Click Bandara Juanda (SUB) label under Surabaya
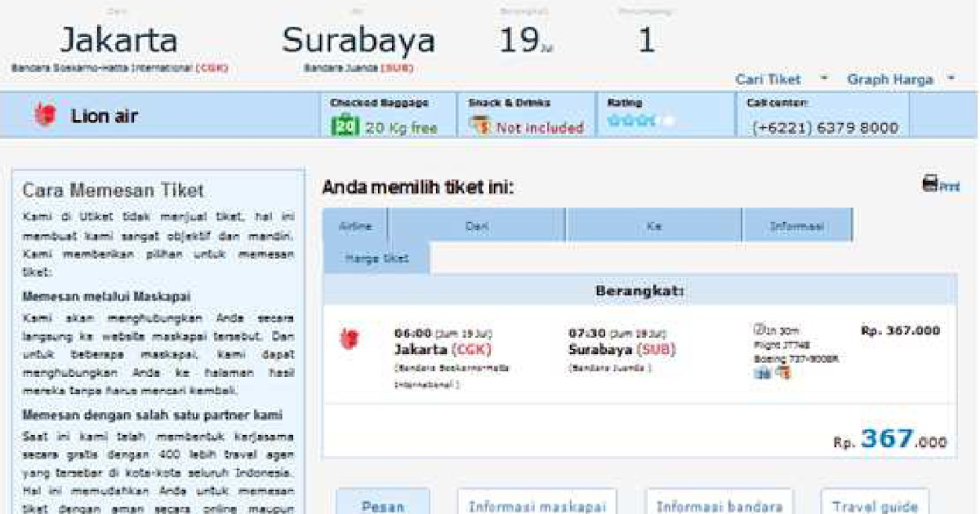 coord(359,68)
